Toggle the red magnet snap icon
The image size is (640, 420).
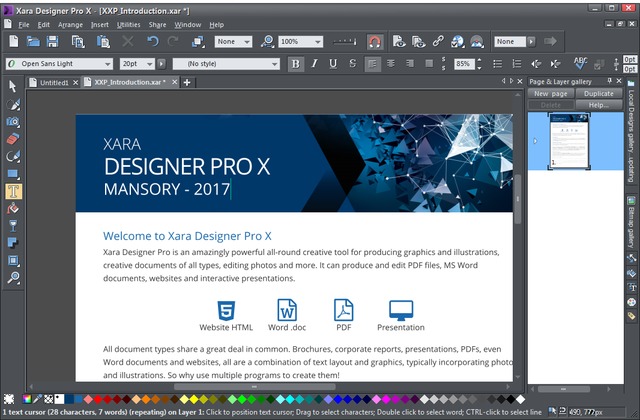coord(374,41)
